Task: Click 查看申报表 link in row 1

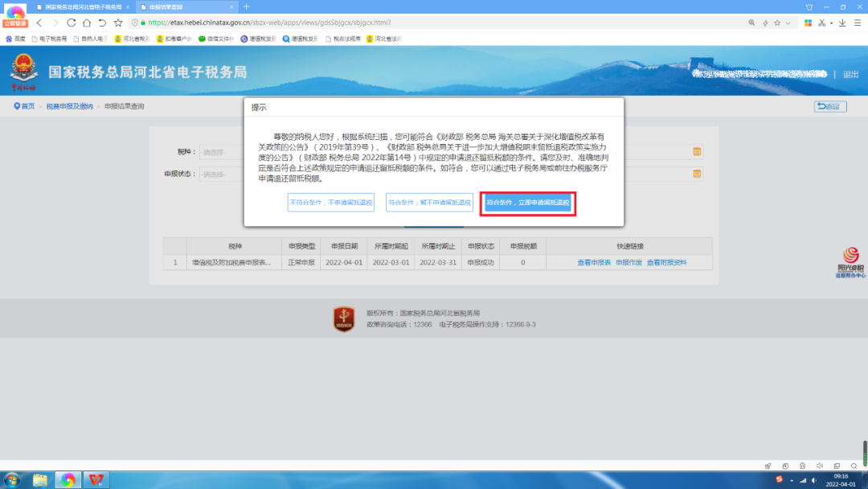Action: pyautogui.click(x=594, y=262)
